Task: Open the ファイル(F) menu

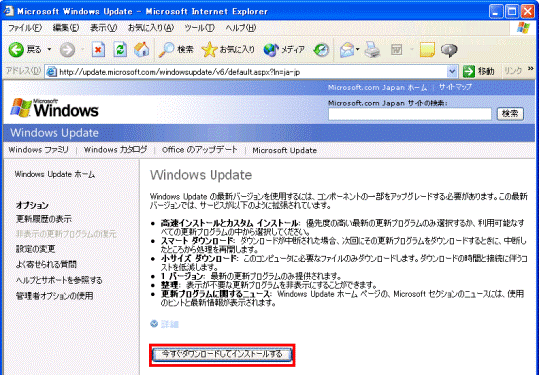Action: pyautogui.click(x=25, y=28)
